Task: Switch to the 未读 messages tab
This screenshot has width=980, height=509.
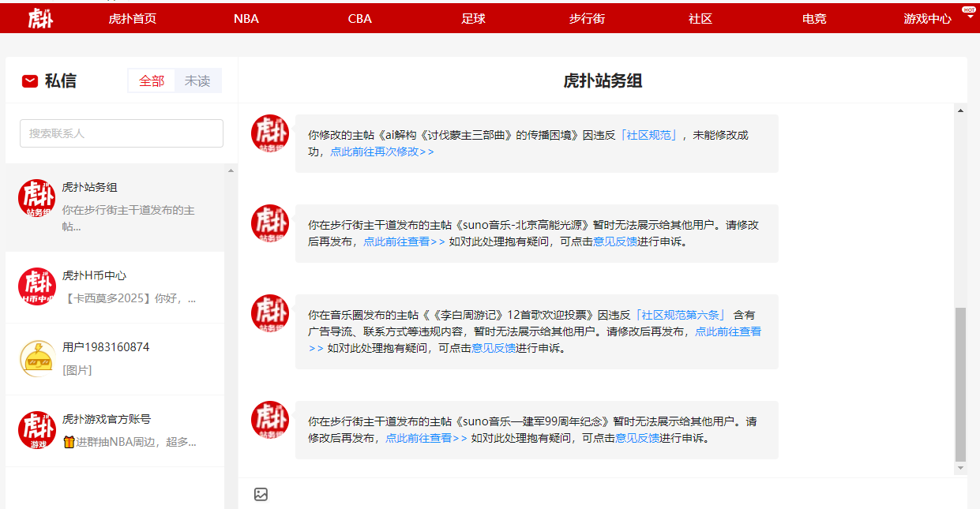Action: 197,80
